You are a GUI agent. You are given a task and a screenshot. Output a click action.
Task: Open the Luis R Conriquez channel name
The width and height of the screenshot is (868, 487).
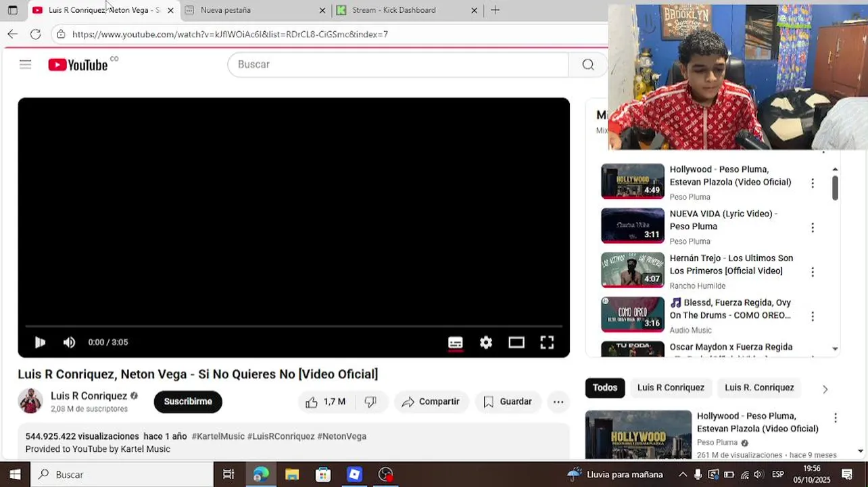(x=89, y=396)
